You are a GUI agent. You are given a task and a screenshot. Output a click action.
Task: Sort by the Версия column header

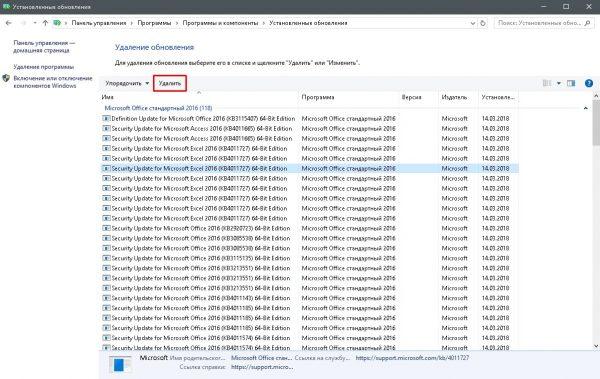pos(418,97)
